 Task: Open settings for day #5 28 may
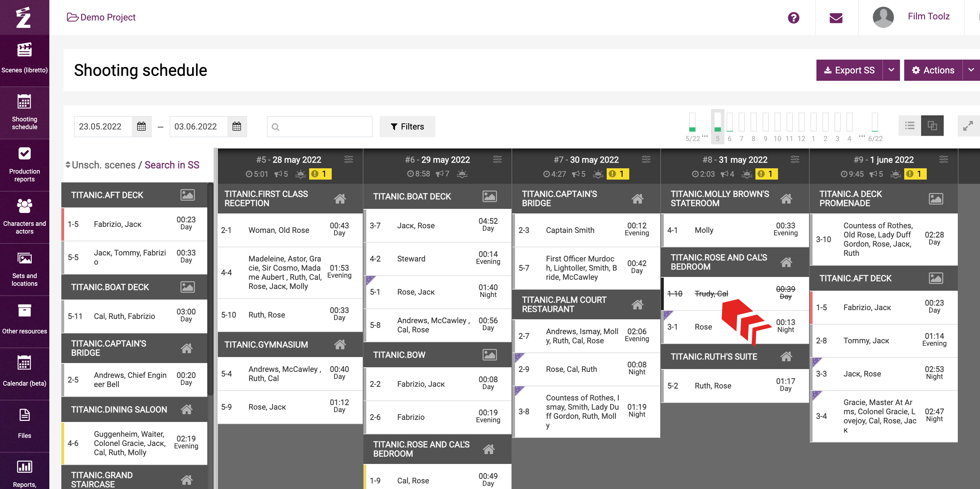pos(349,159)
